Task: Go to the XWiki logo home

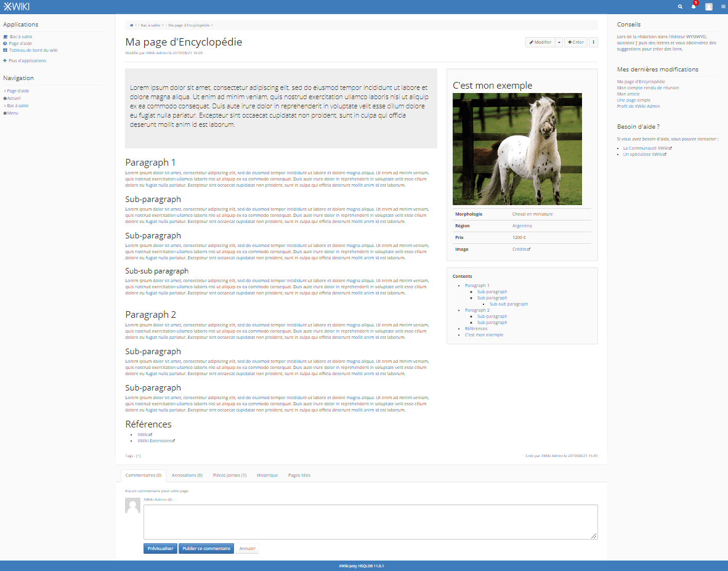Action: pyautogui.click(x=16, y=7)
